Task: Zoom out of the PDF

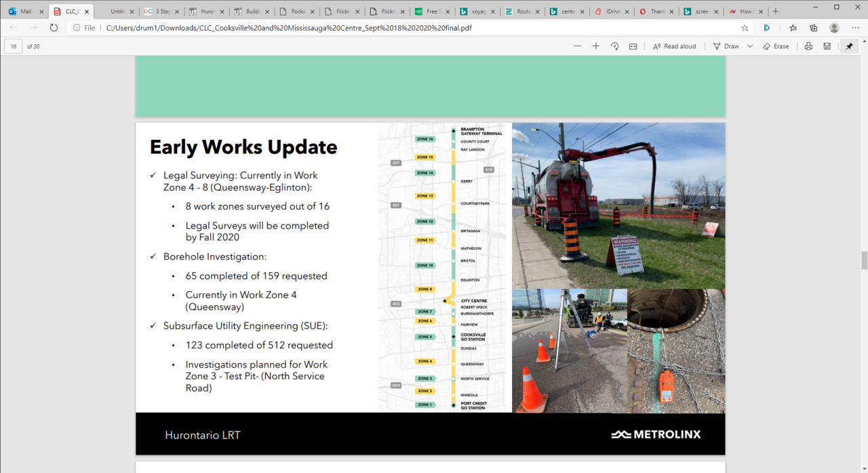Action: 577,46
